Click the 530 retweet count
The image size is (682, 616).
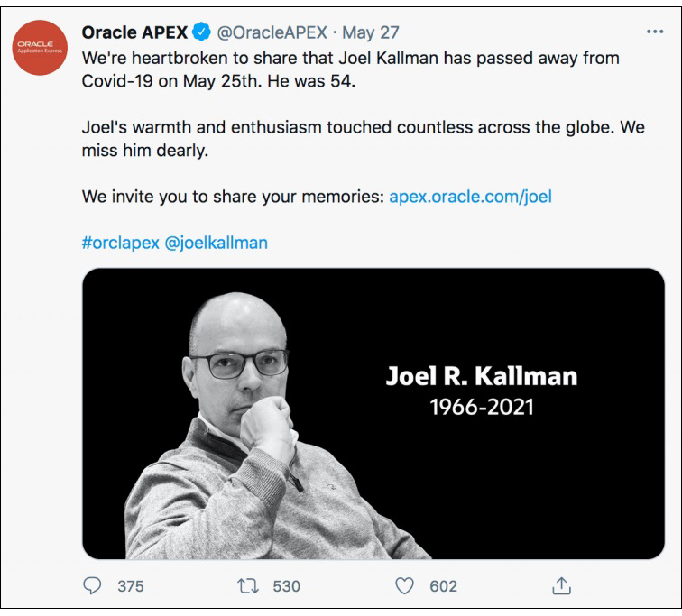[286, 586]
